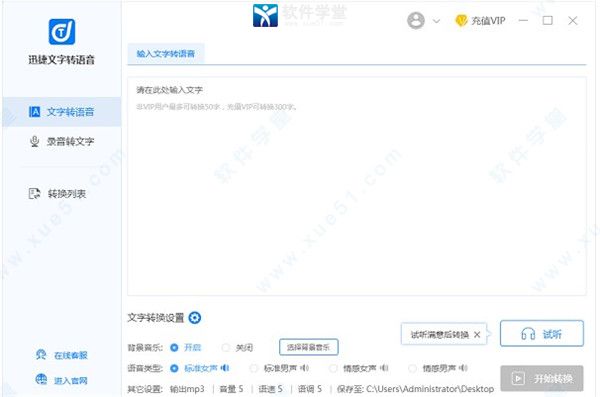Open the 文字转换设置 gear settings icon
This screenshot has width=600, height=397.
pos(195,317)
